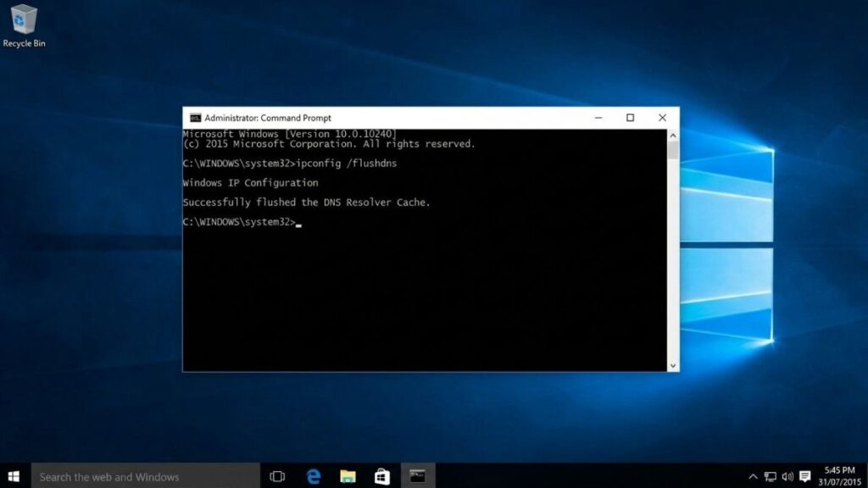The width and height of the screenshot is (868, 488).
Task: Click the Windows Start button
Action: (x=14, y=476)
